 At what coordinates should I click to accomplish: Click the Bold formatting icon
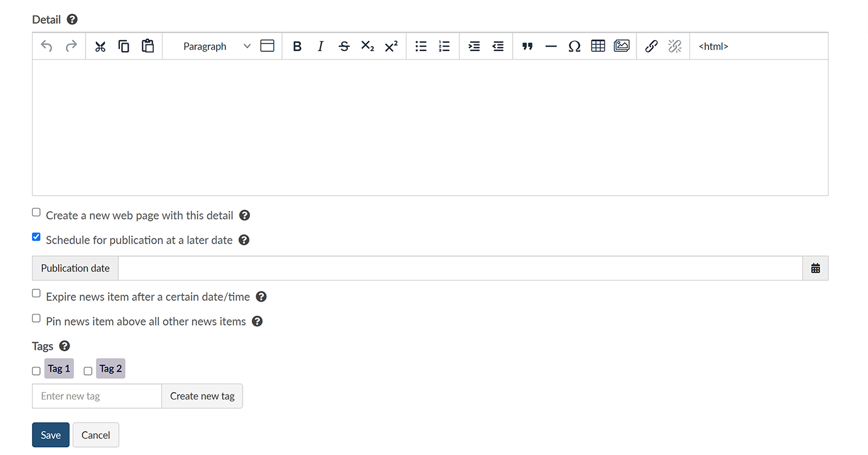click(297, 46)
